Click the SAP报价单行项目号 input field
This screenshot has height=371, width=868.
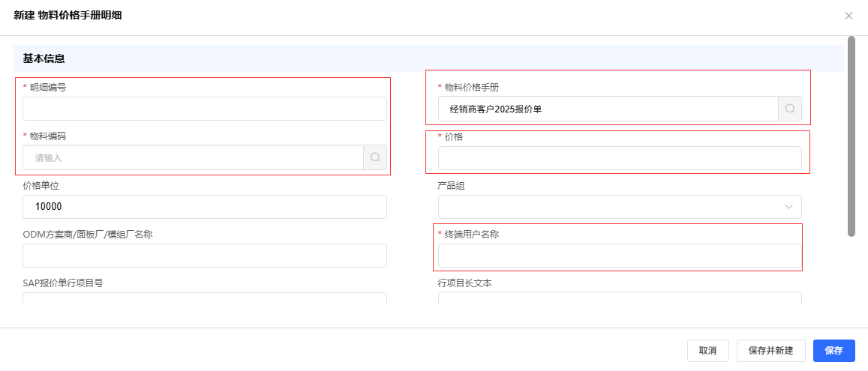[204, 299]
